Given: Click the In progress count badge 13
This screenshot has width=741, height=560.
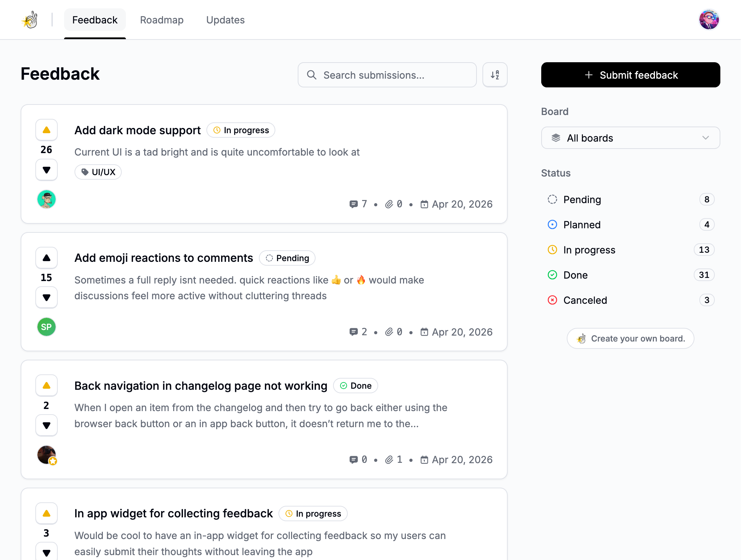Looking at the screenshot, I should pyautogui.click(x=704, y=250).
